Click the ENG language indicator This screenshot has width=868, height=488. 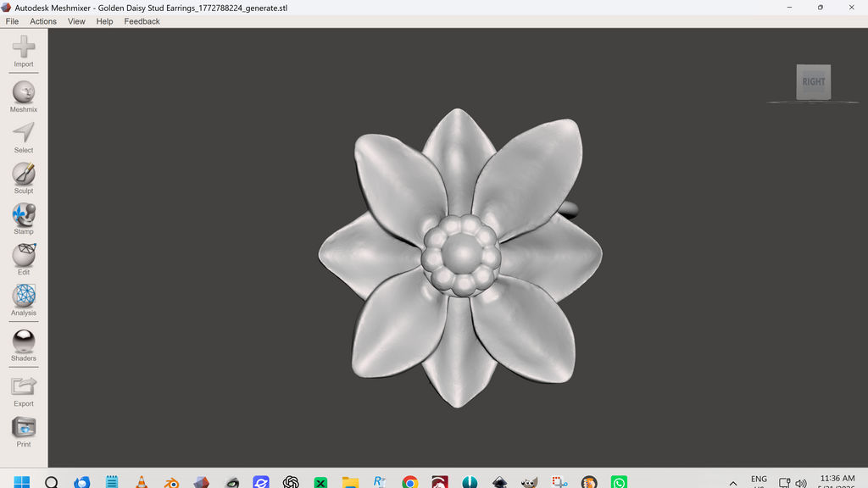(x=759, y=480)
